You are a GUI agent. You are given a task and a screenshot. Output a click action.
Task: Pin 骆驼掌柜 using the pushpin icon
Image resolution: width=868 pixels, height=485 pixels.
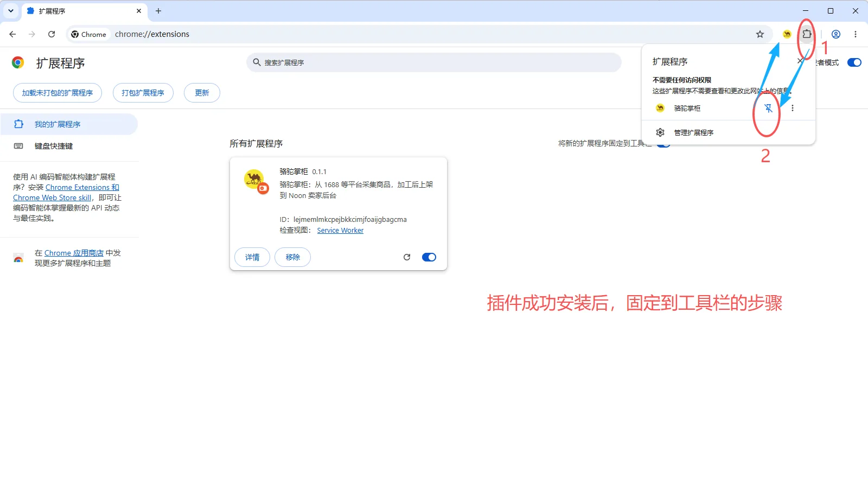pyautogui.click(x=768, y=108)
